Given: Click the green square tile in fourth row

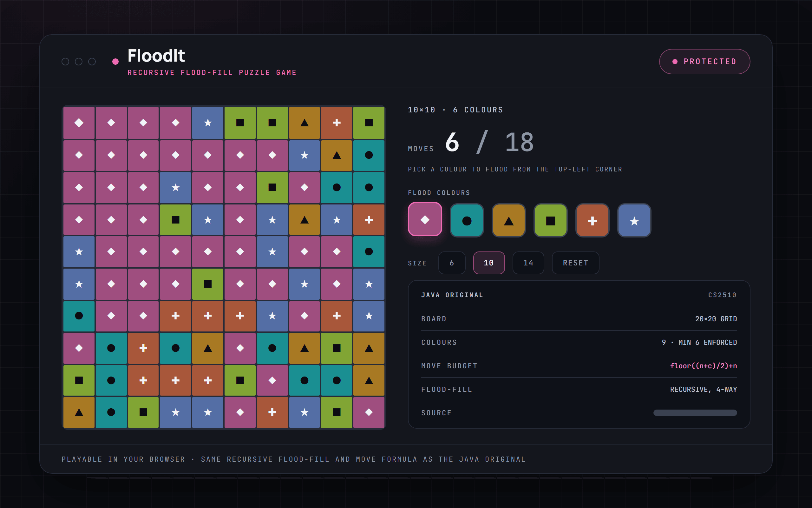Looking at the screenshot, I should click(x=175, y=219).
